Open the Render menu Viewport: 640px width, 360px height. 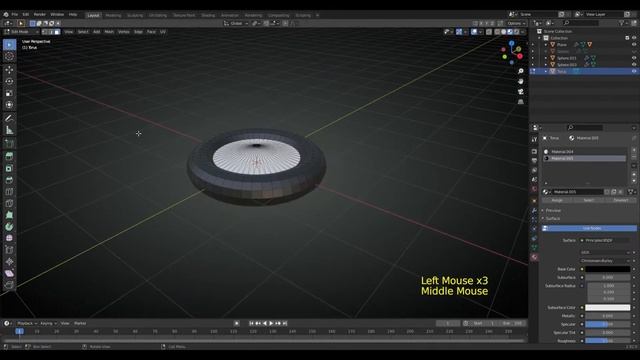click(40, 14)
